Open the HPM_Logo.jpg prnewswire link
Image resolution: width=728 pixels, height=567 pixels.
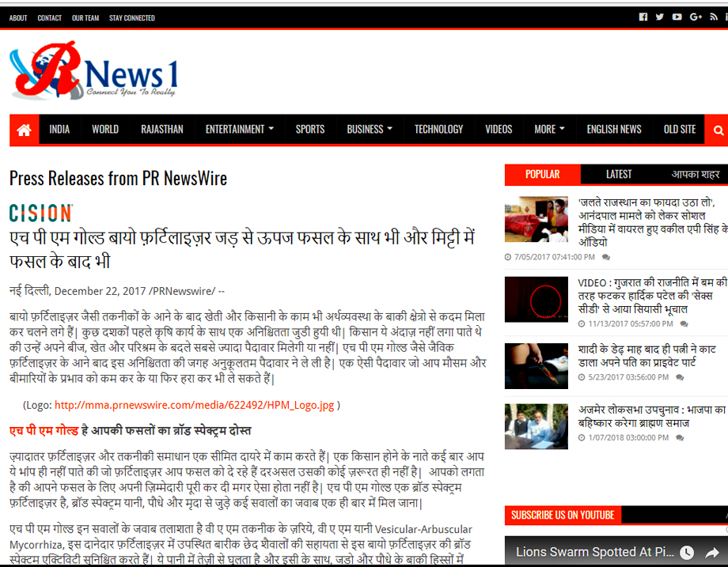click(x=194, y=405)
